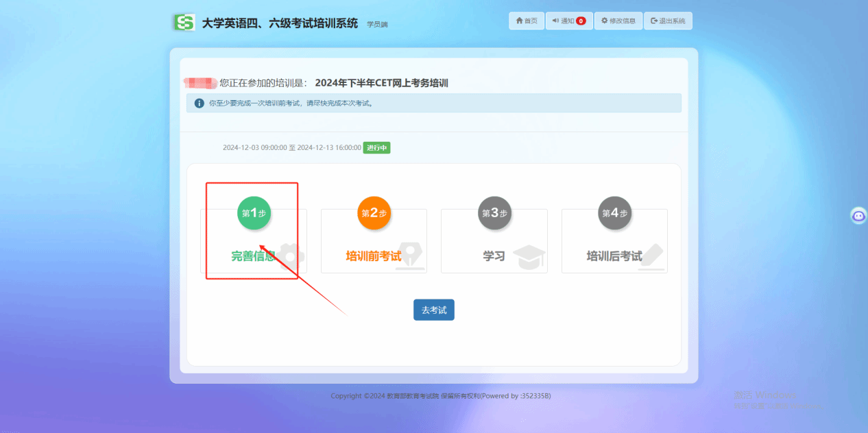Select the orange 第2步 circle
Image resolution: width=868 pixels, height=433 pixels.
click(374, 213)
